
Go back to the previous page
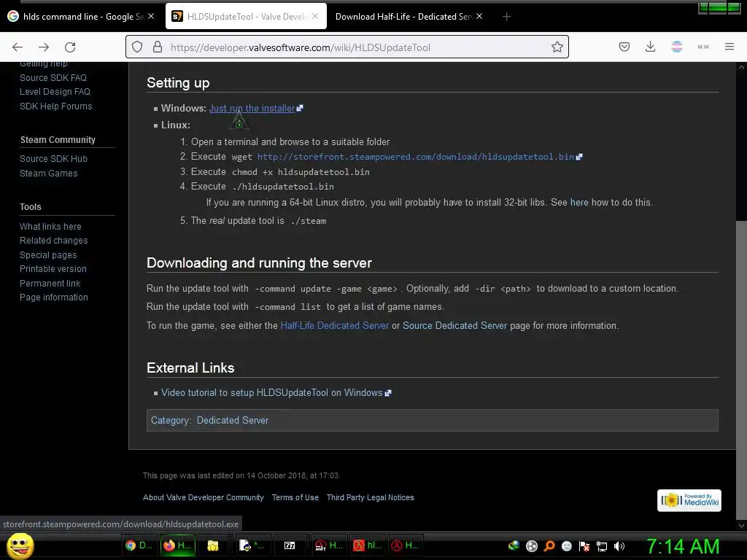pyautogui.click(x=18, y=47)
